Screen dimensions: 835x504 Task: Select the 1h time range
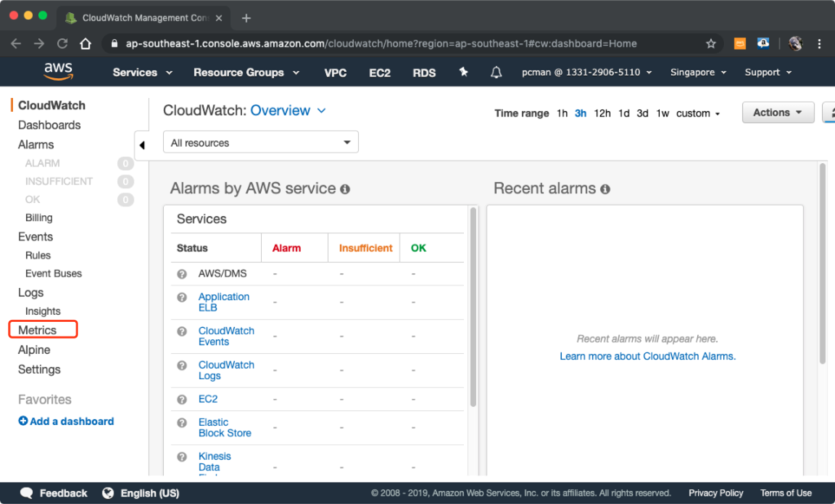562,113
